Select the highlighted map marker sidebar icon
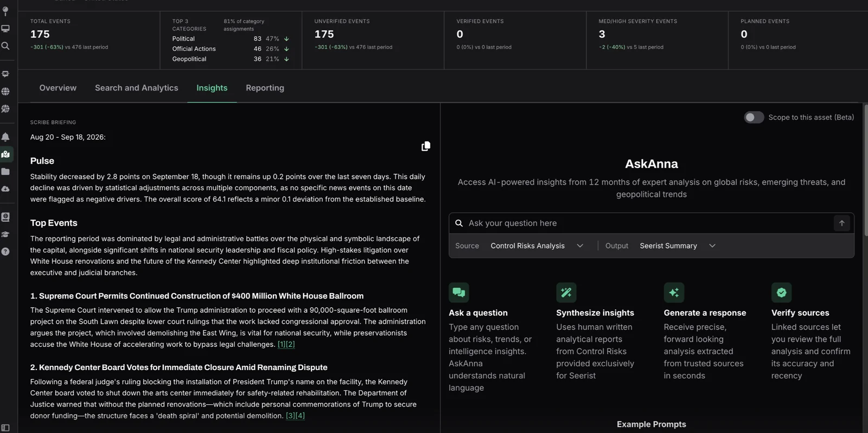 tap(5, 154)
